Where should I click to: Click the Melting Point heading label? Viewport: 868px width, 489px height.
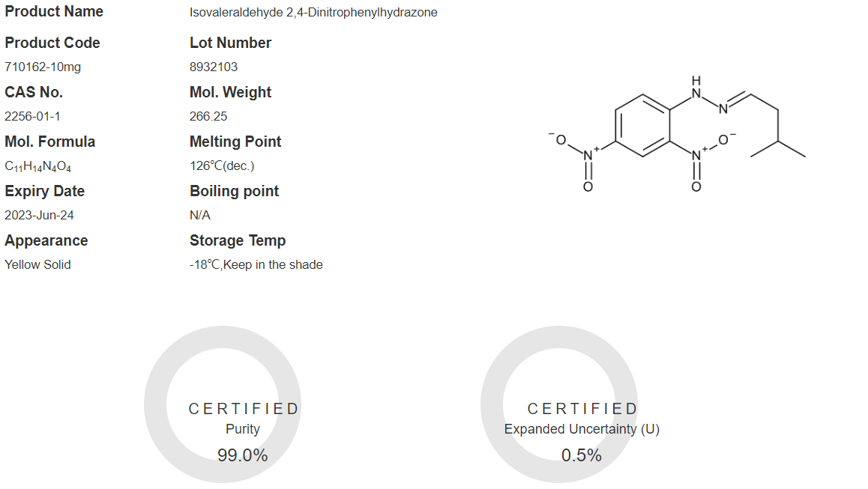tap(235, 142)
